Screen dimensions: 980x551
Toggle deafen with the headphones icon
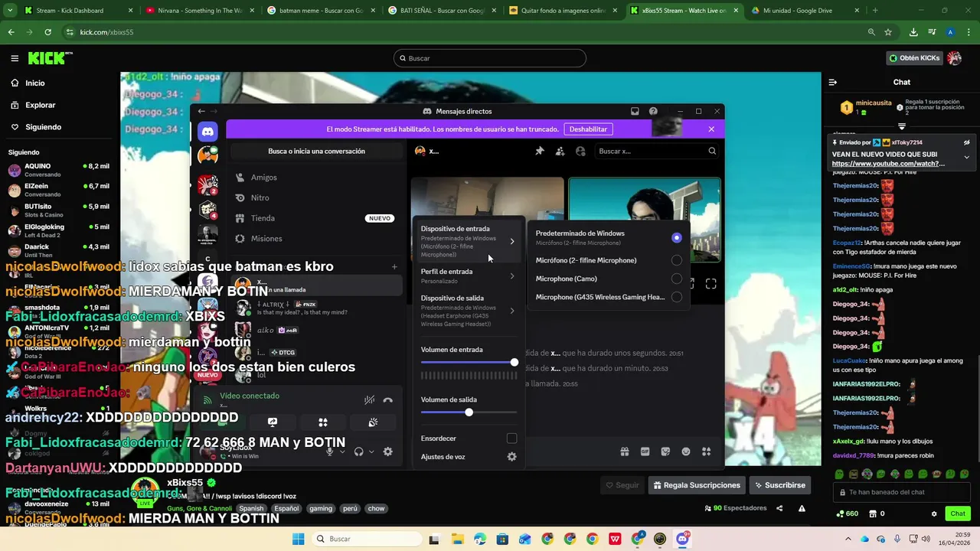358,452
